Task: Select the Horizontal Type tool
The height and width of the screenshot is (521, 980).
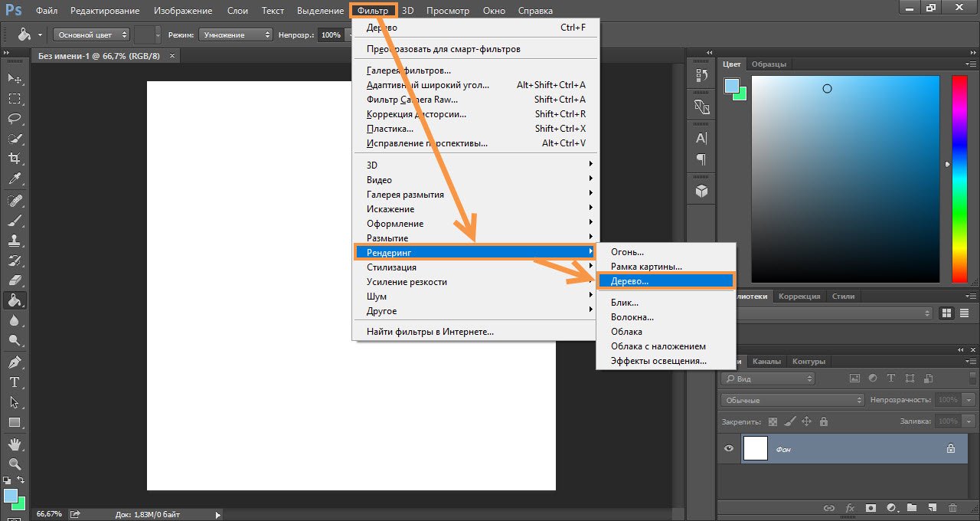Action: (15, 382)
